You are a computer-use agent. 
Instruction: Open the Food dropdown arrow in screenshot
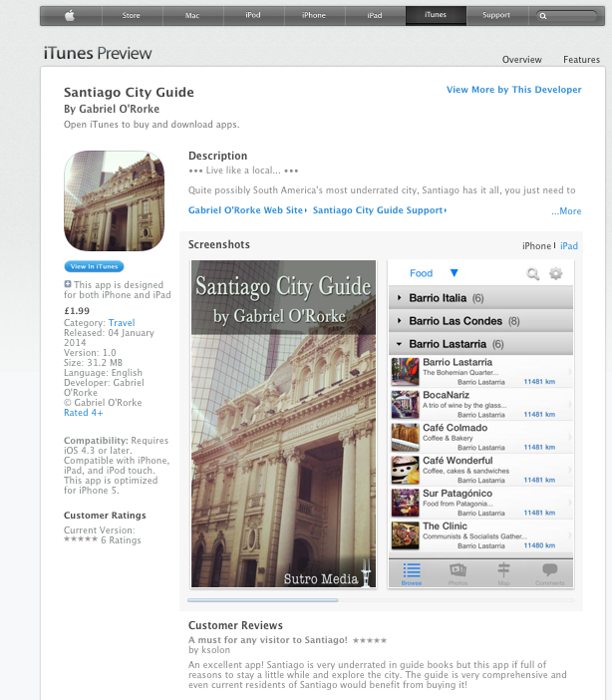click(454, 273)
